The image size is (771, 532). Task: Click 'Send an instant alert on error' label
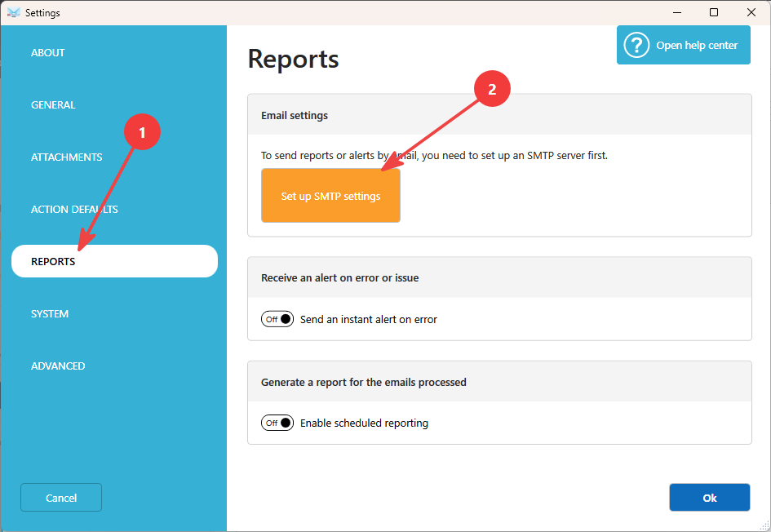click(369, 320)
